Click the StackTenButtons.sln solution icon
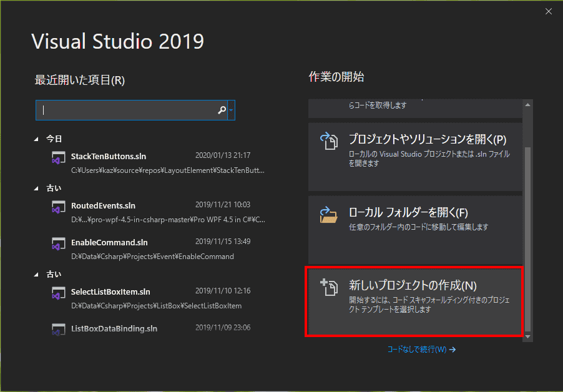The width and height of the screenshot is (563, 392). (59, 157)
